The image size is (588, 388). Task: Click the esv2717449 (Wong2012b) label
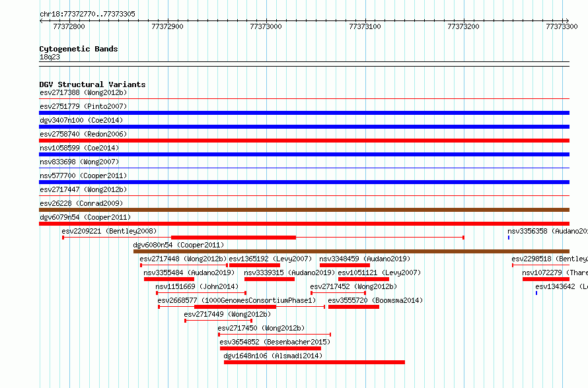tap(227, 314)
